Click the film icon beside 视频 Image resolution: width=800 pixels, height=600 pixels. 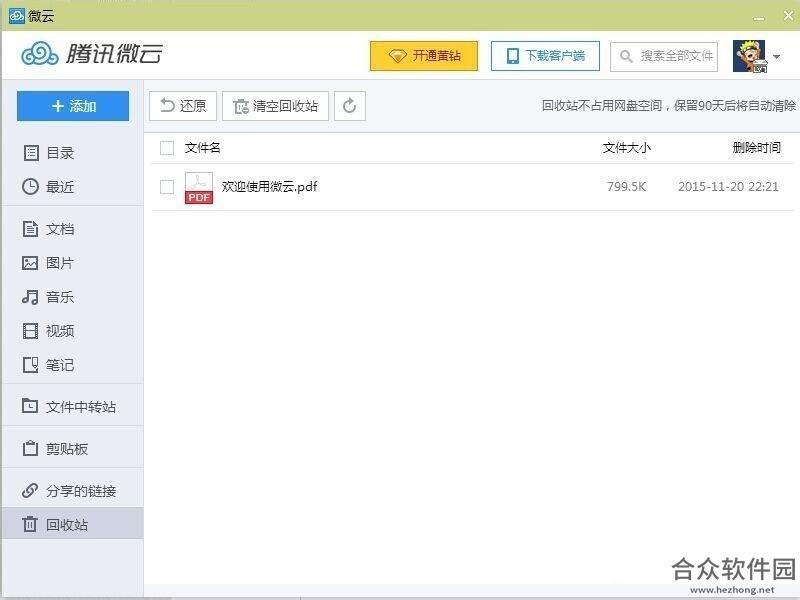(x=30, y=331)
